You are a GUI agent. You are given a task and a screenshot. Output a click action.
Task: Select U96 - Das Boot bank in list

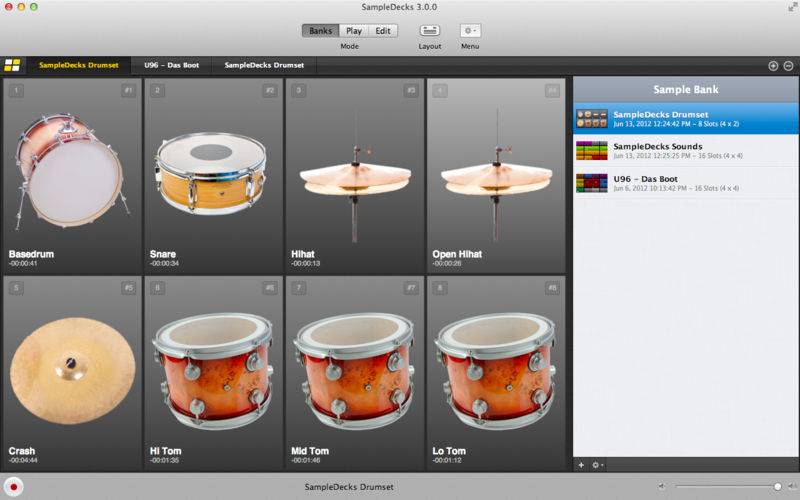pyautogui.click(x=686, y=183)
